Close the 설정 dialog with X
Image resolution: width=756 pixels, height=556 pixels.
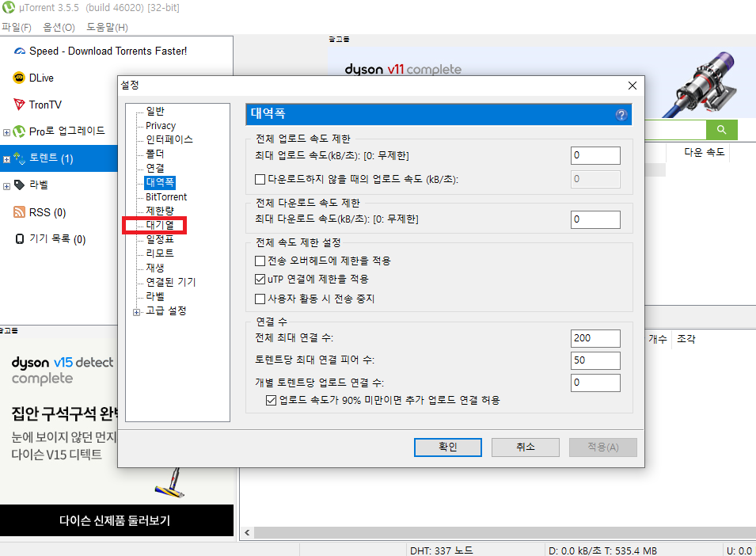(x=632, y=86)
